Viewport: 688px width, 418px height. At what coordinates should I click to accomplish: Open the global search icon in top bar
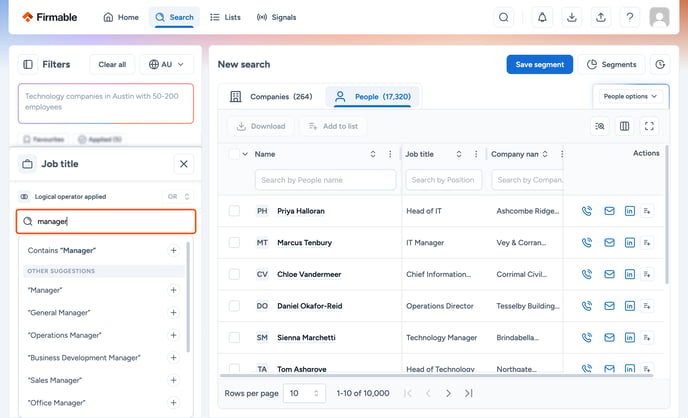pyautogui.click(x=504, y=18)
